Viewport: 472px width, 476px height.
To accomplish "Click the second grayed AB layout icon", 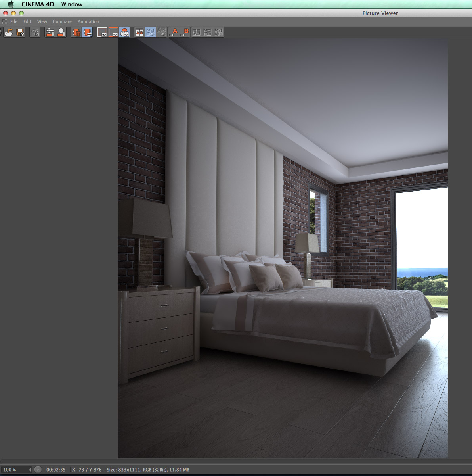I will pyautogui.click(x=207, y=33).
